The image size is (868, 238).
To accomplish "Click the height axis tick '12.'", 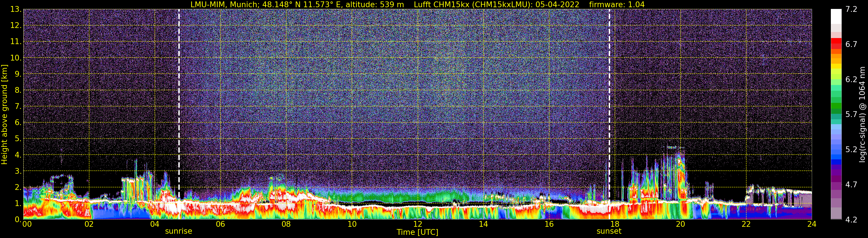I will [16, 26].
